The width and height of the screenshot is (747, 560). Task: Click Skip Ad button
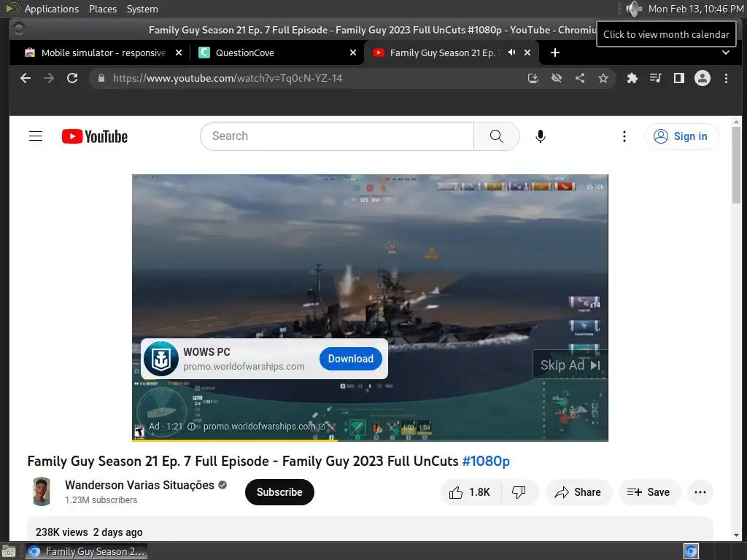tap(570, 365)
